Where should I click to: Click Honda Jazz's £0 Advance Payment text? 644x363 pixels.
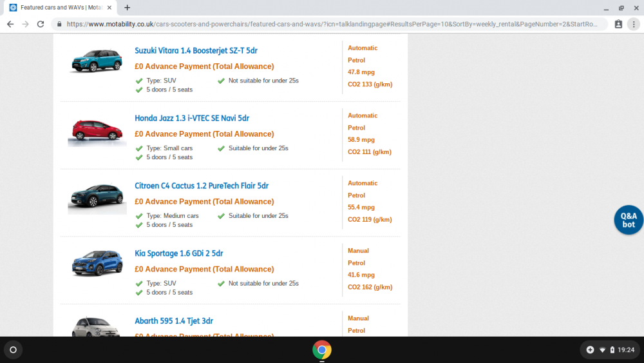(x=204, y=134)
